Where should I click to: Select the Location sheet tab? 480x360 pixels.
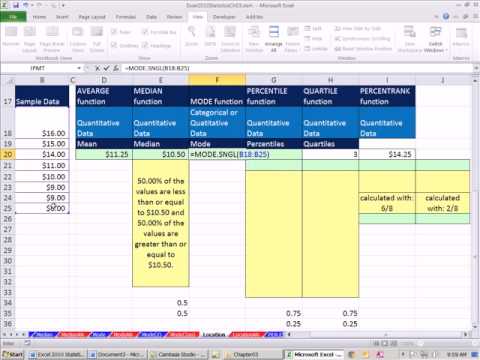click(x=214, y=334)
